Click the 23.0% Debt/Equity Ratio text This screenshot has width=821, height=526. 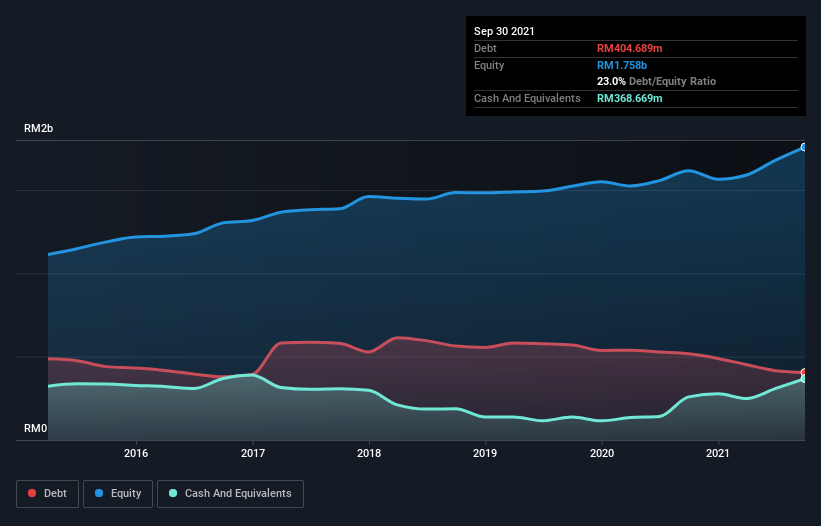(656, 81)
